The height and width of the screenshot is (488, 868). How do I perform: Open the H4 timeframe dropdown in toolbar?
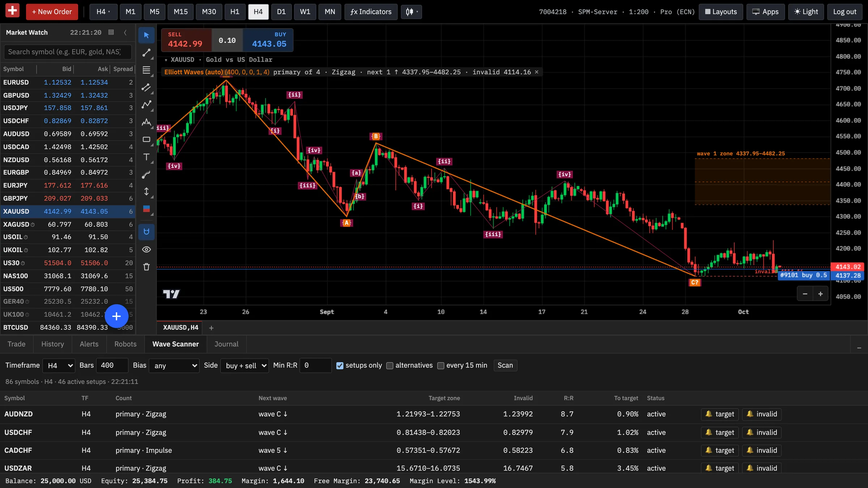pyautogui.click(x=103, y=12)
